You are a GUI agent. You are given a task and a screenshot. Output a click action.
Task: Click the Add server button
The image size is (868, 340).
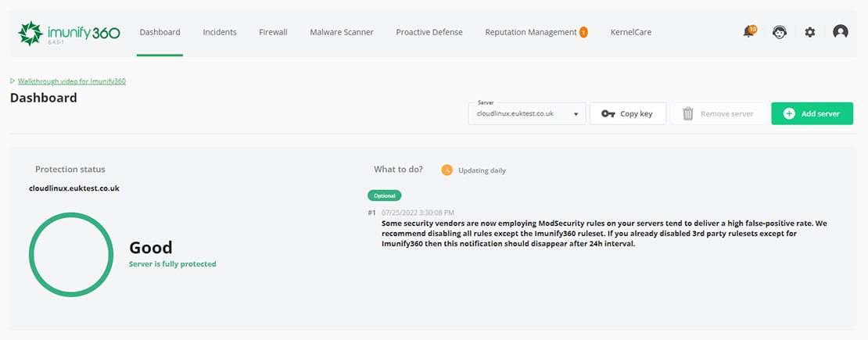[812, 113]
